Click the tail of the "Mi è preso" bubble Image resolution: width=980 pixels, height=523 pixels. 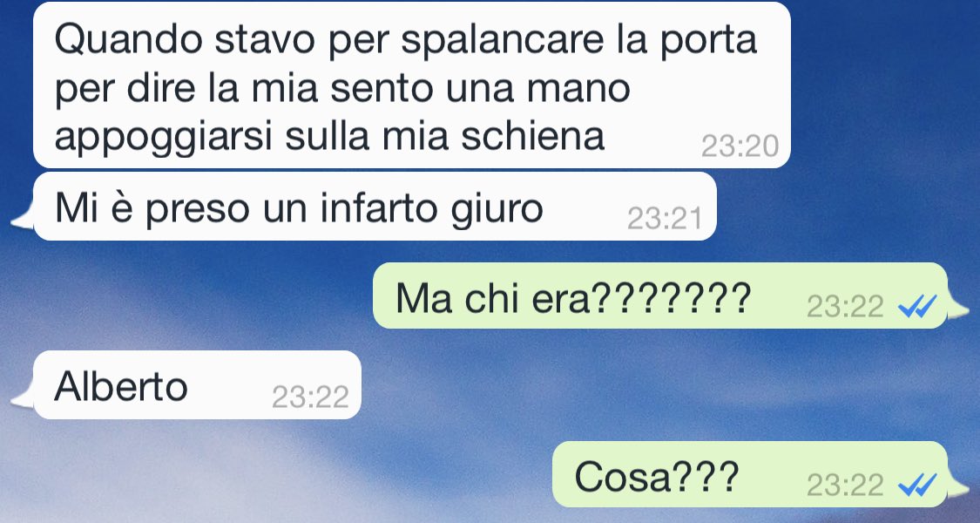coord(23,220)
